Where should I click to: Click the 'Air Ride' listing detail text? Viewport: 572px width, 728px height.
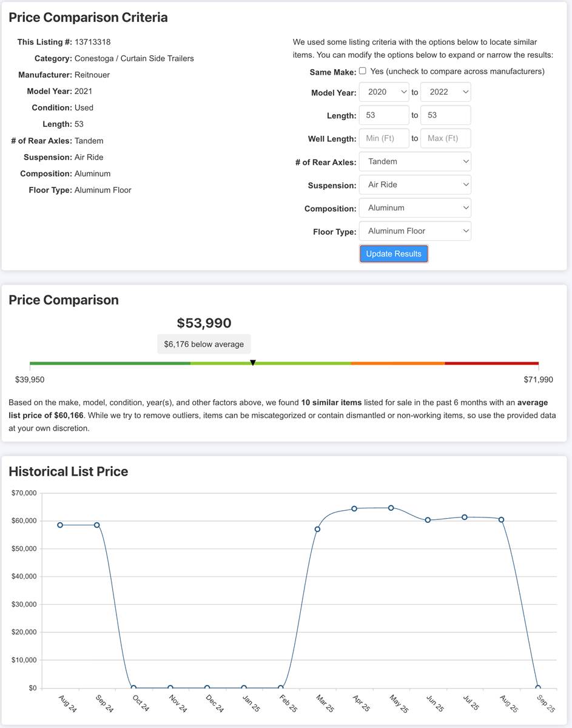click(x=89, y=157)
